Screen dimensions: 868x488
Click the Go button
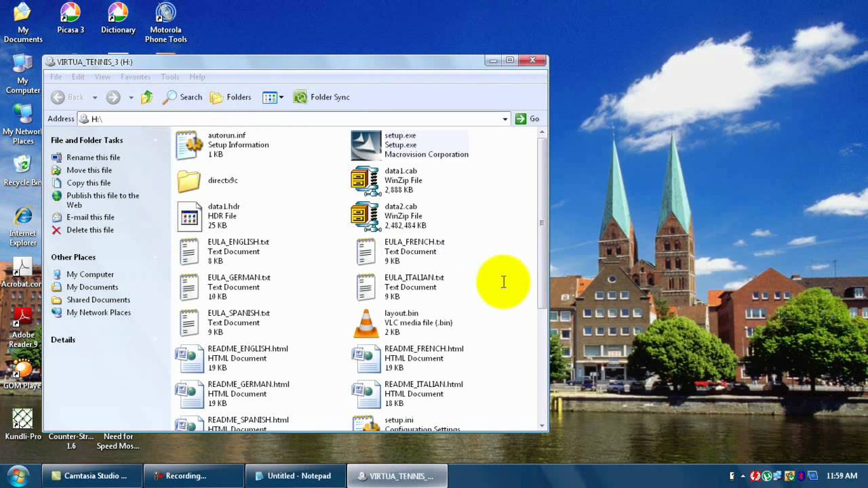coord(527,119)
